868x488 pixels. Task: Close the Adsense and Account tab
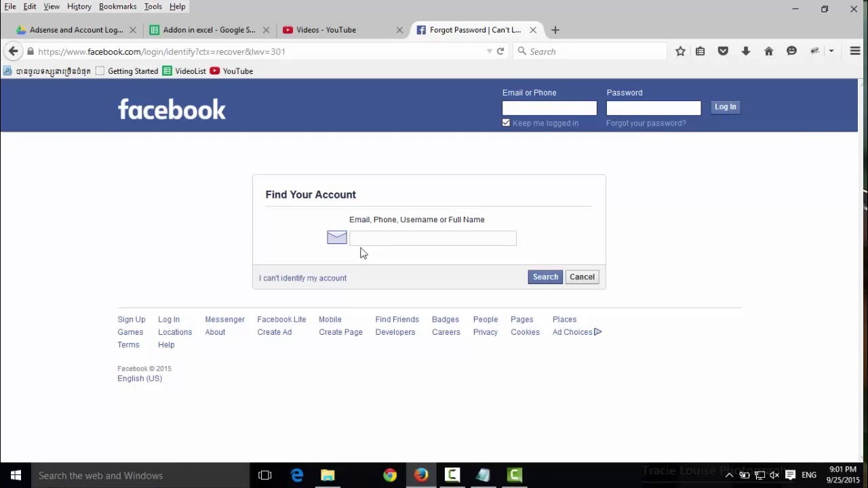(133, 30)
